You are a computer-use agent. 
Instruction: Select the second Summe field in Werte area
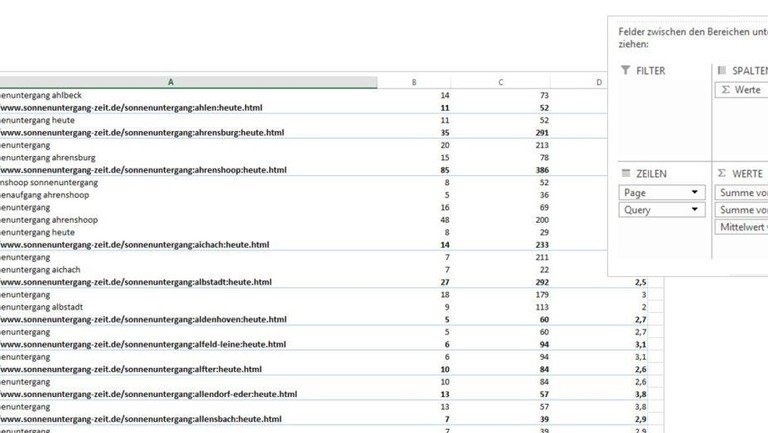[x=742, y=210]
